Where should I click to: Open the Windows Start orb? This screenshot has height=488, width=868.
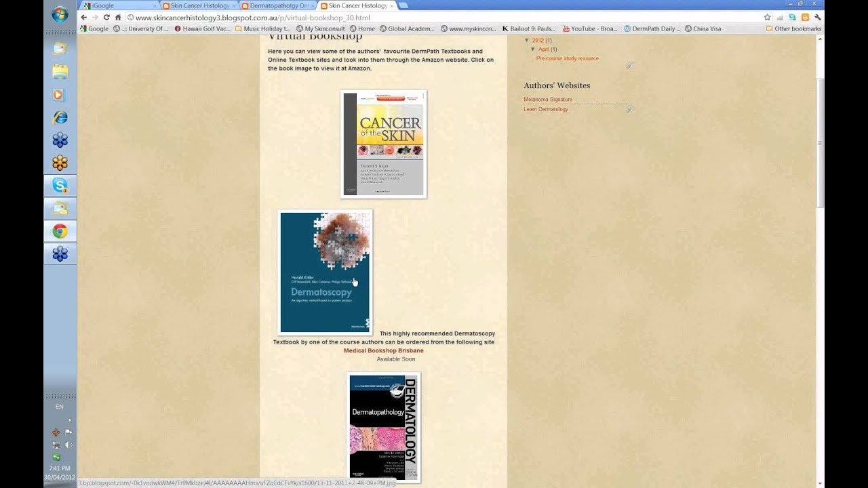(x=60, y=14)
